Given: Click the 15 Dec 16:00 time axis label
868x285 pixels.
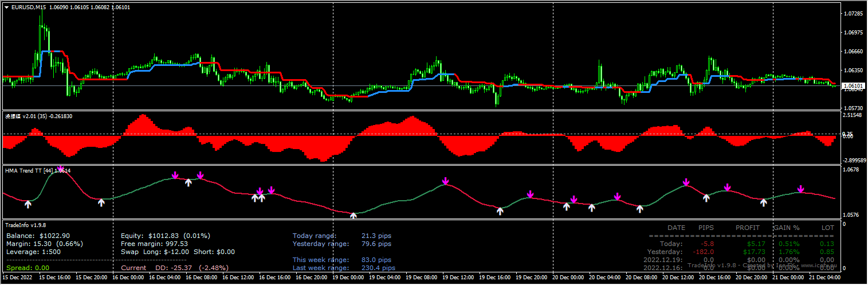Looking at the screenshot, I should (55, 278).
